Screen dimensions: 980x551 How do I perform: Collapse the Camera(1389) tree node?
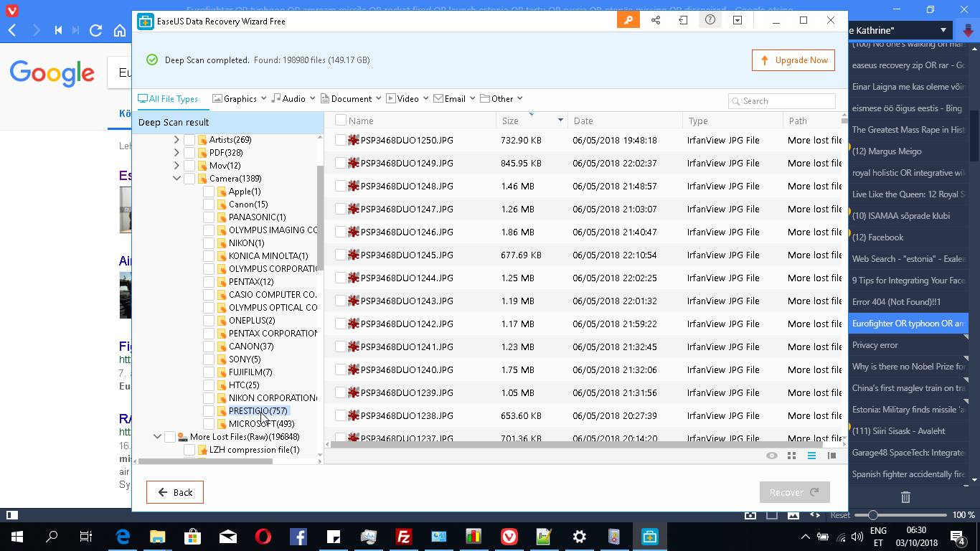(x=176, y=179)
